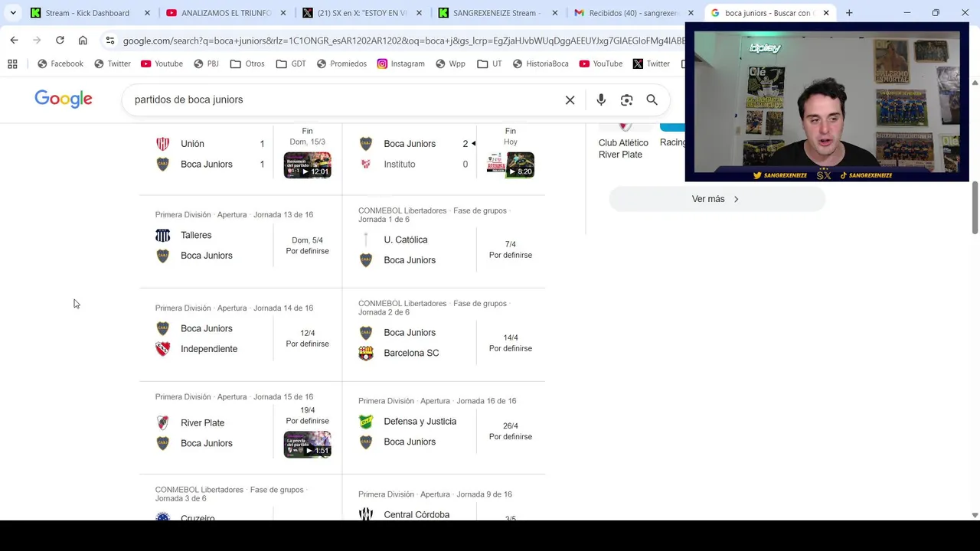The width and height of the screenshot is (980, 551).
Task: Switch to SX en X tab
Action: 361,13
